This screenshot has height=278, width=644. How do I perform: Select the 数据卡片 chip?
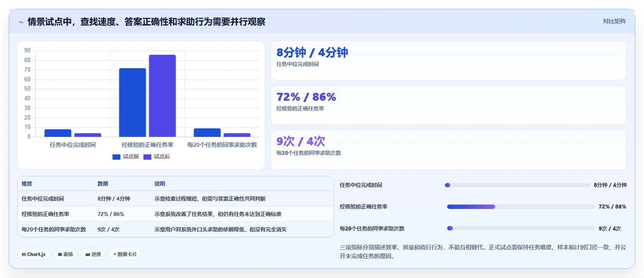[125, 254]
